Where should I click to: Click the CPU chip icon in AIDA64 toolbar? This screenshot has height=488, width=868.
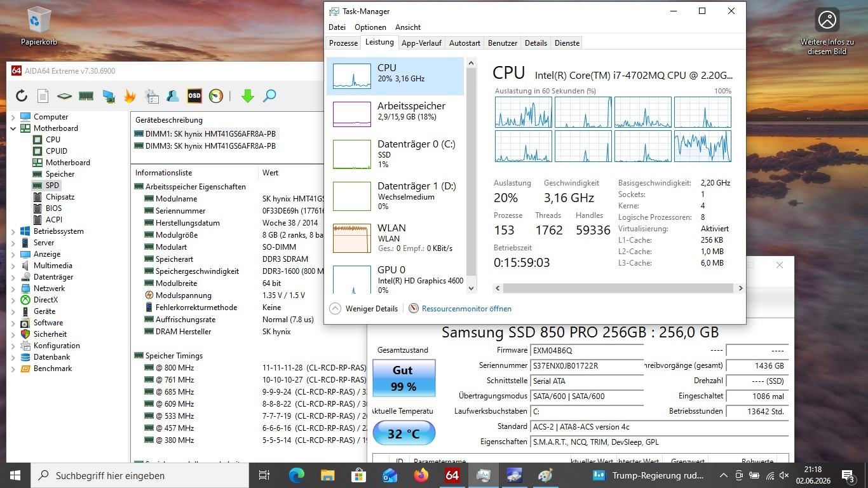[x=64, y=96]
